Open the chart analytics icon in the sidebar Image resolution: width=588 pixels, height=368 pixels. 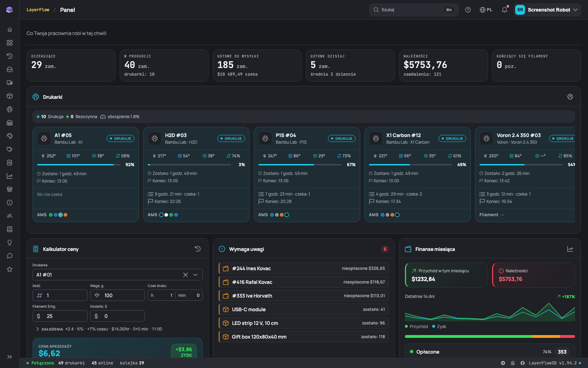(10, 176)
